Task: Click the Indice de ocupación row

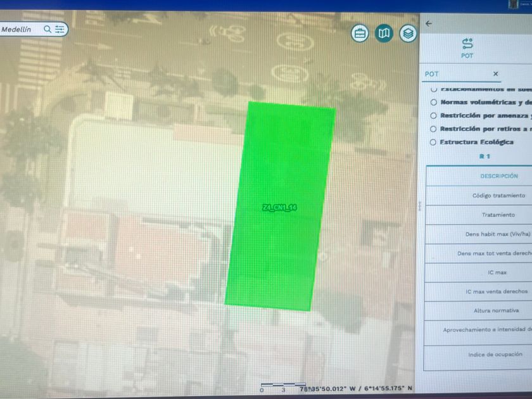Action: (x=478, y=358)
